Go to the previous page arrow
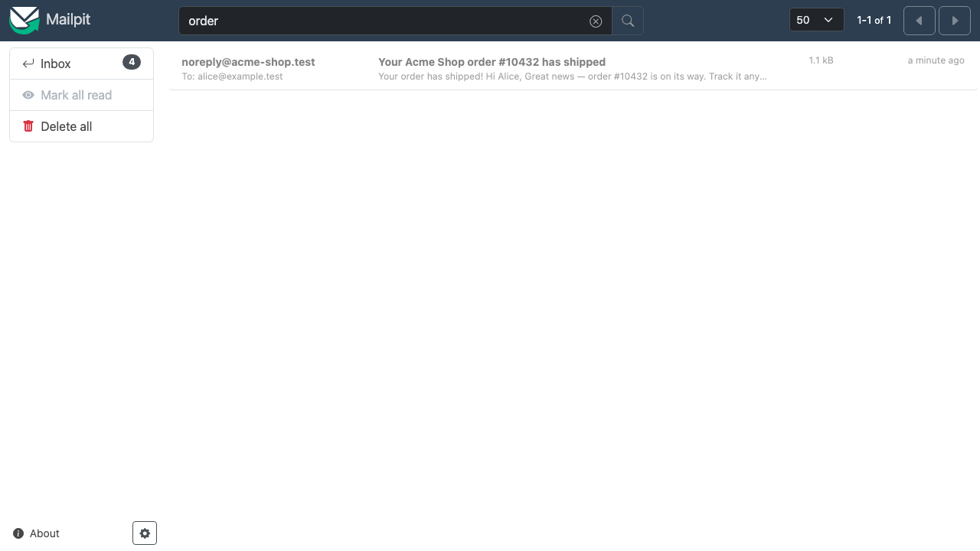This screenshot has width=980, height=551. pyautogui.click(x=919, y=21)
